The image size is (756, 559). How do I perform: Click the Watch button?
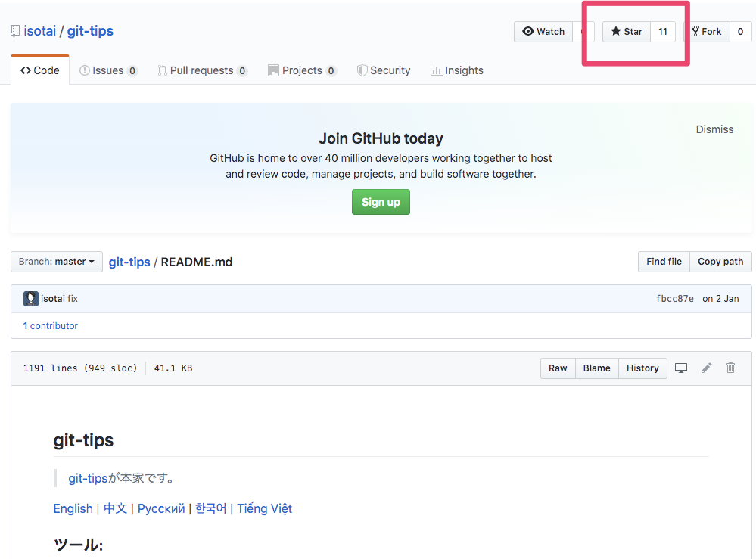tap(543, 32)
